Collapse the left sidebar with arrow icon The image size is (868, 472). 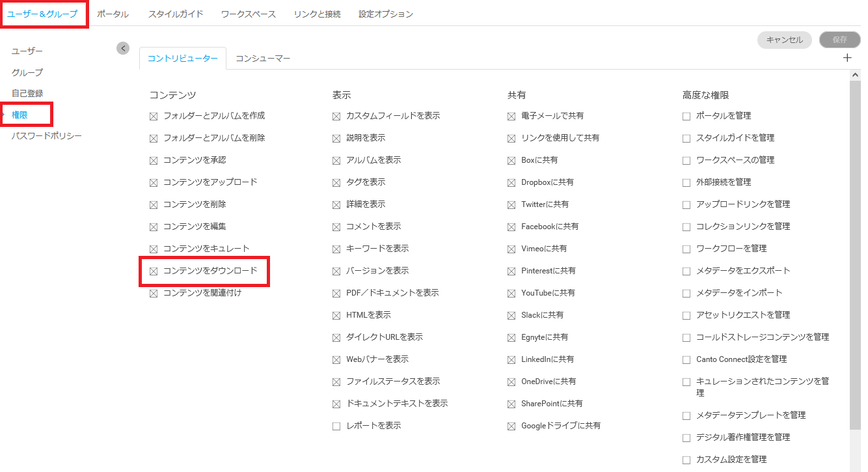123,48
